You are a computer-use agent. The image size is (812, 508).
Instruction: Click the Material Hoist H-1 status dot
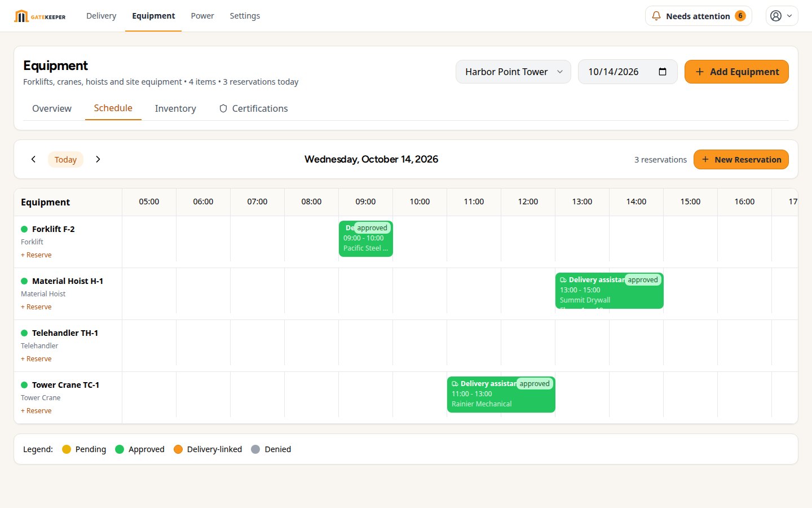click(x=24, y=281)
